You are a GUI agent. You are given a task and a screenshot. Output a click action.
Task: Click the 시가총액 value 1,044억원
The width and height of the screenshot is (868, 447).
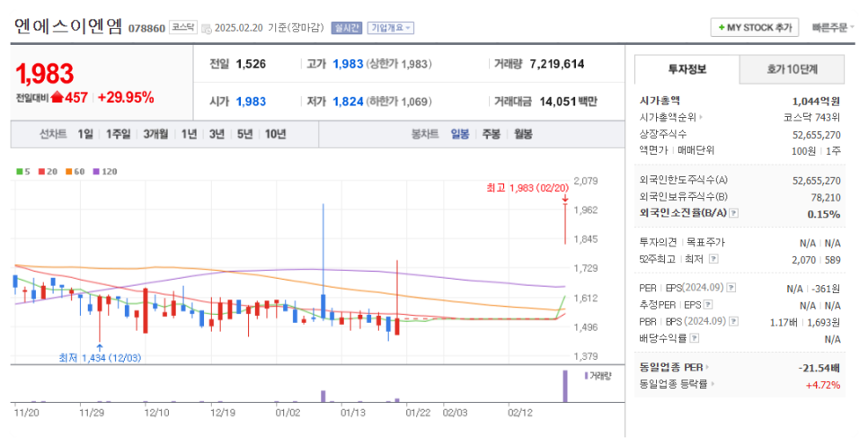(x=816, y=102)
